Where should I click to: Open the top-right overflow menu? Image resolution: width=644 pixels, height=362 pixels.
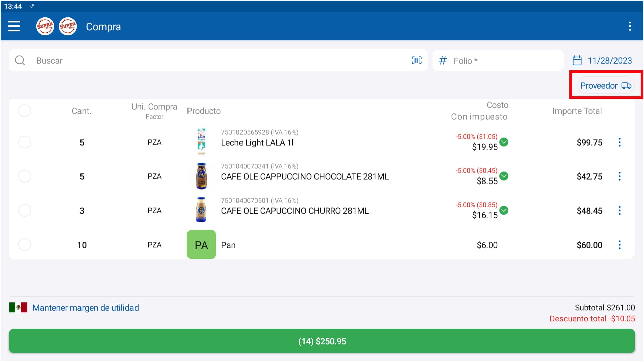(630, 26)
